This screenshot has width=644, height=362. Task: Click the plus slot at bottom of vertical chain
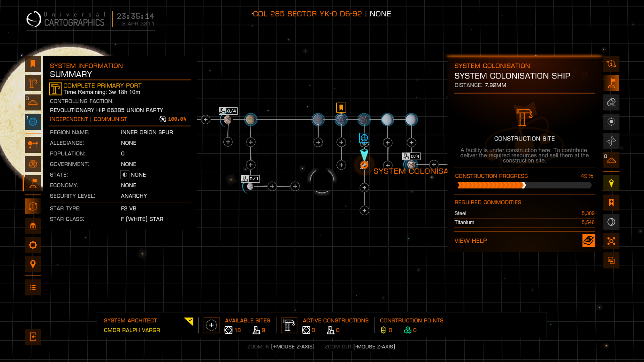click(364, 210)
